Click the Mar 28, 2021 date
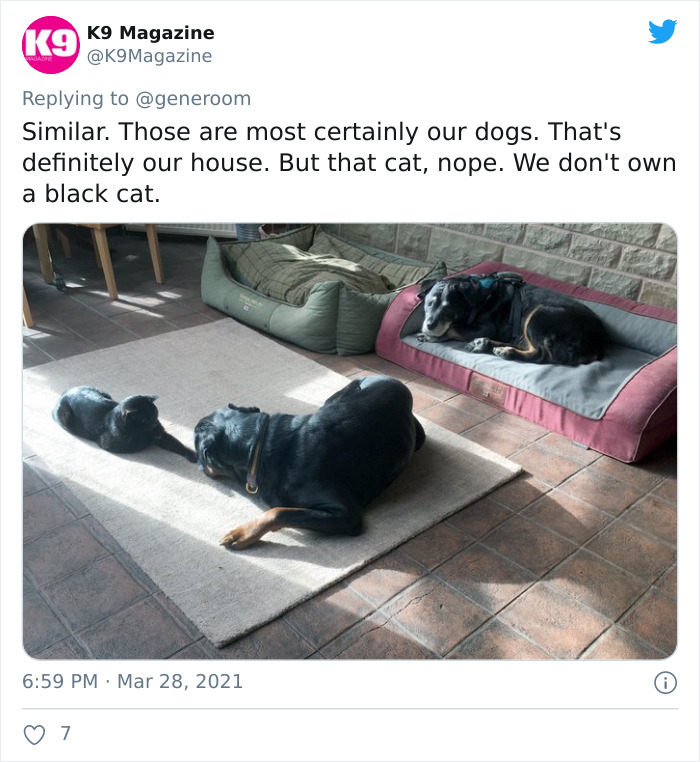 pyautogui.click(x=180, y=681)
